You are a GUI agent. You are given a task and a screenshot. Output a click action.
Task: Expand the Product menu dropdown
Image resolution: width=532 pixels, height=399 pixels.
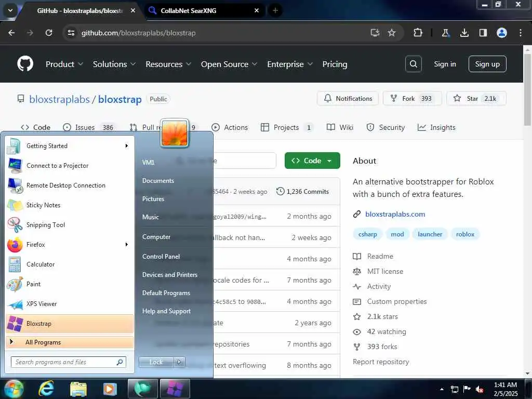coord(64,64)
